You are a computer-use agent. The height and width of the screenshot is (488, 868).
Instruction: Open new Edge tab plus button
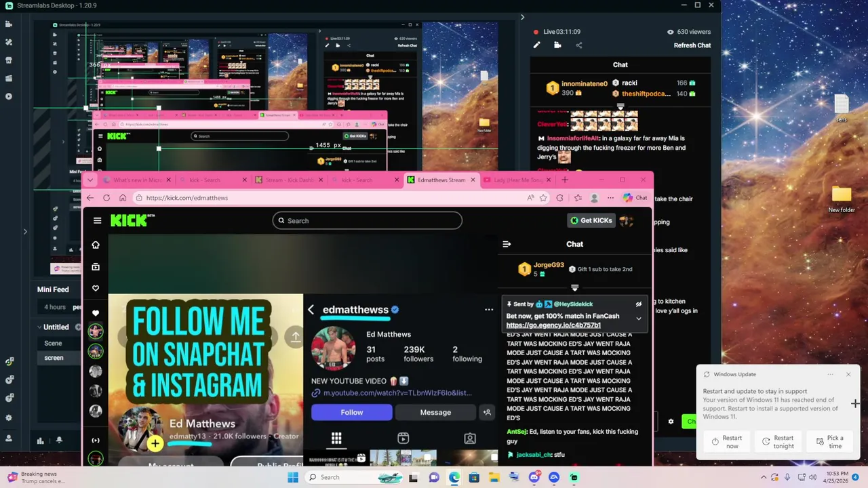click(x=565, y=180)
